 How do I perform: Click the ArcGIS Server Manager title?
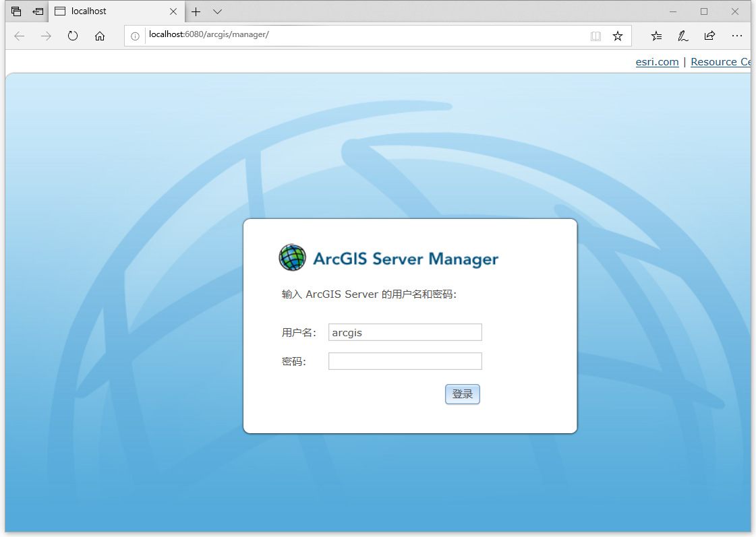405,259
